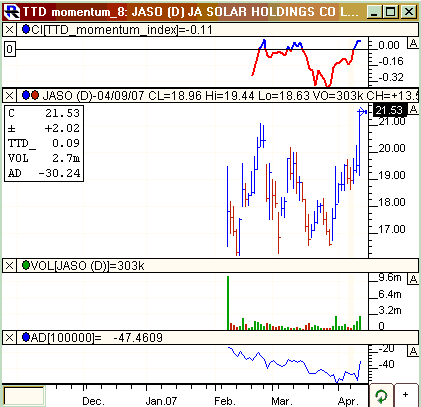This screenshot has height=407, width=421.
Task: Click the AD[100000]= -47.4609 header text
Action: tap(97, 338)
